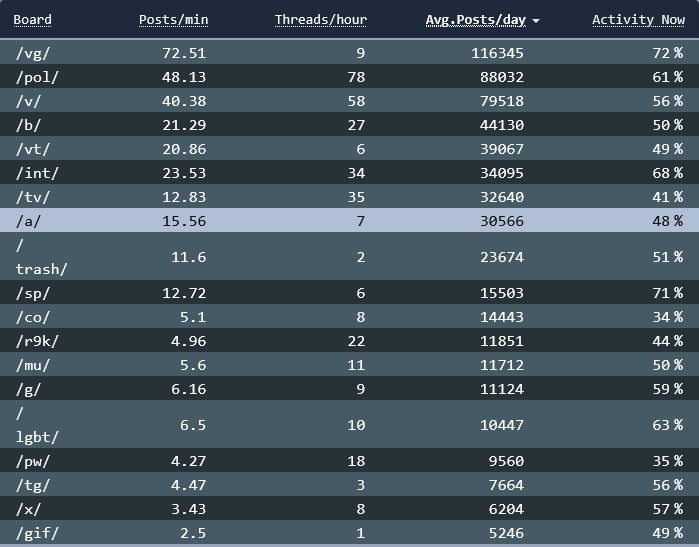
Task: Click the 40.38 posts/min value
Action: point(184,101)
